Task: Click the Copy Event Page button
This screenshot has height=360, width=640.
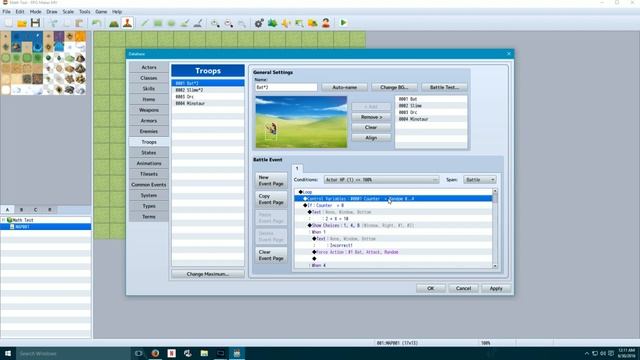Action: point(271,199)
